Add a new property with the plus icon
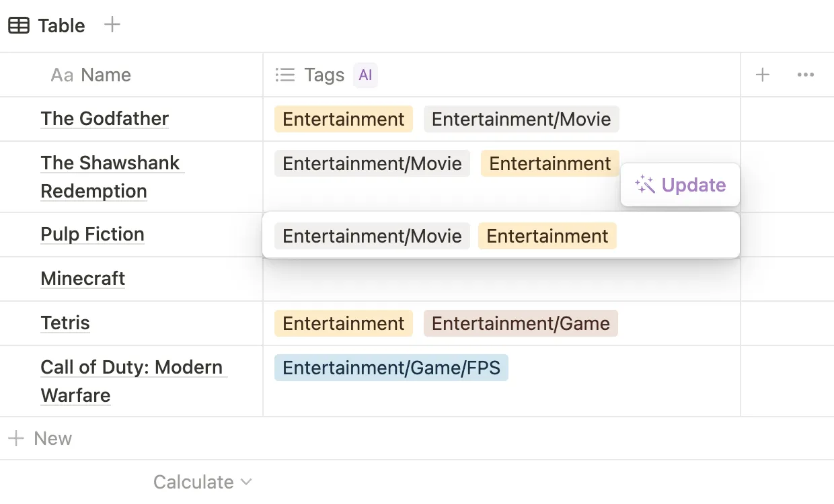834x504 pixels. tap(763, 75)
